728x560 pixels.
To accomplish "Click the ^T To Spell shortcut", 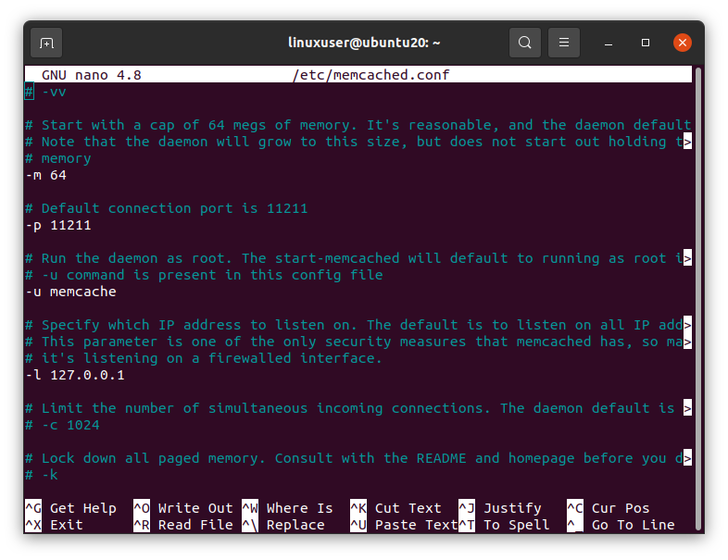I will (504, 525).
